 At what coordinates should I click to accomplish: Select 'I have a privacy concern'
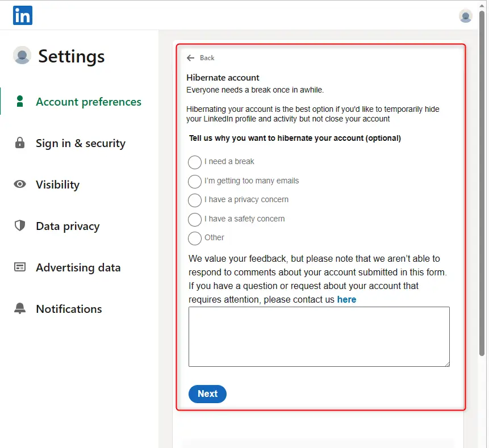coord(194,200)
